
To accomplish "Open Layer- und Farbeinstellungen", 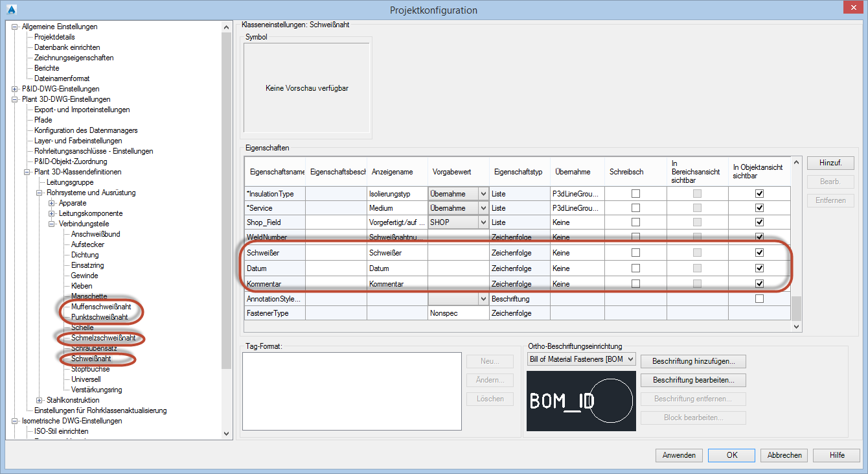I will pyautogui.click(x=78, y=141).
